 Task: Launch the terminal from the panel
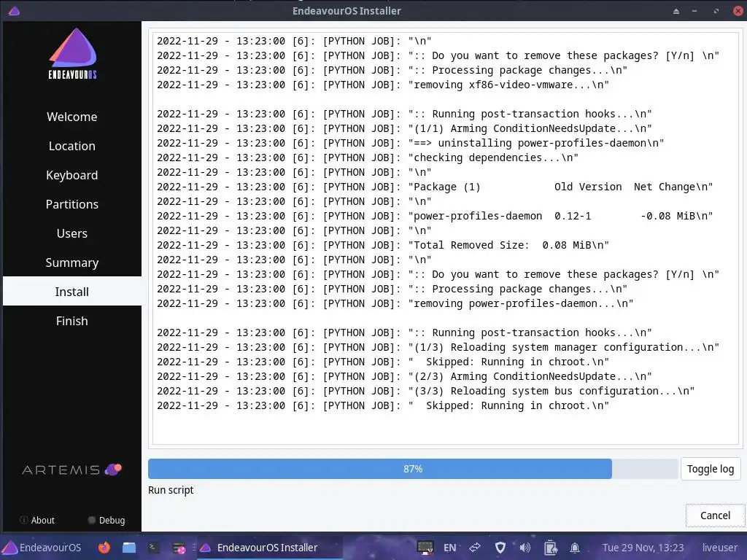[x=153, y=548]
